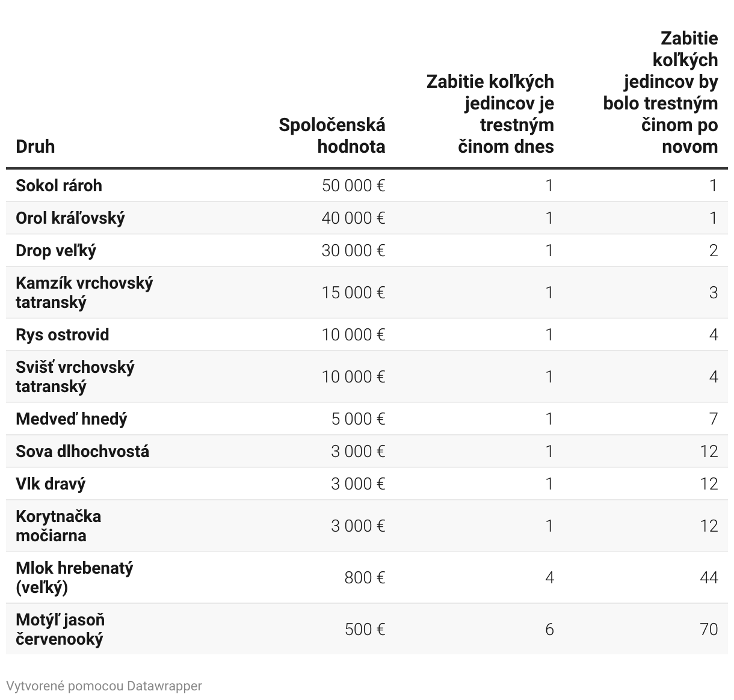The height and width of the screenshot is (700, 734).
Task: Click the Sova dlhochvostá row
Action: [367, 451]
